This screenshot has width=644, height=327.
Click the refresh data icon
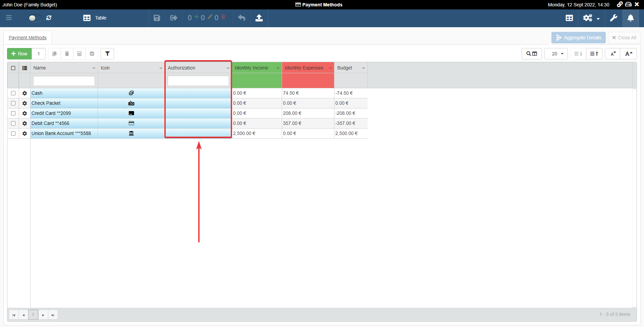(49, 18)
